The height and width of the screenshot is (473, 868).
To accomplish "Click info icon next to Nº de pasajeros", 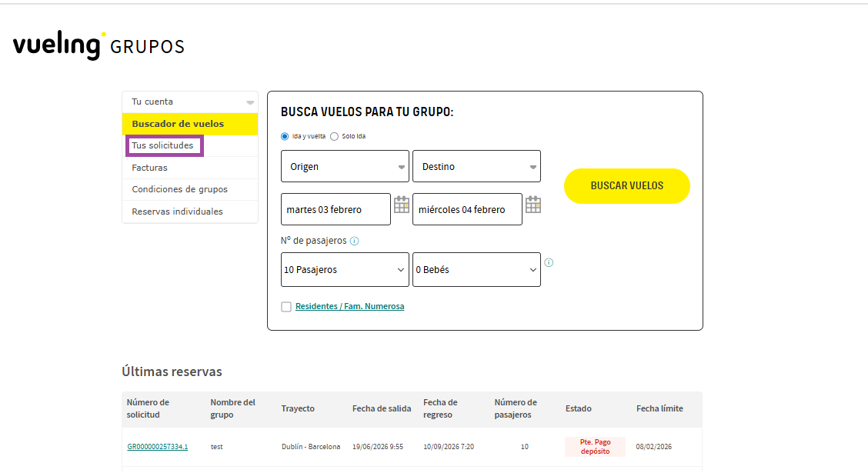I will point(354,241).
